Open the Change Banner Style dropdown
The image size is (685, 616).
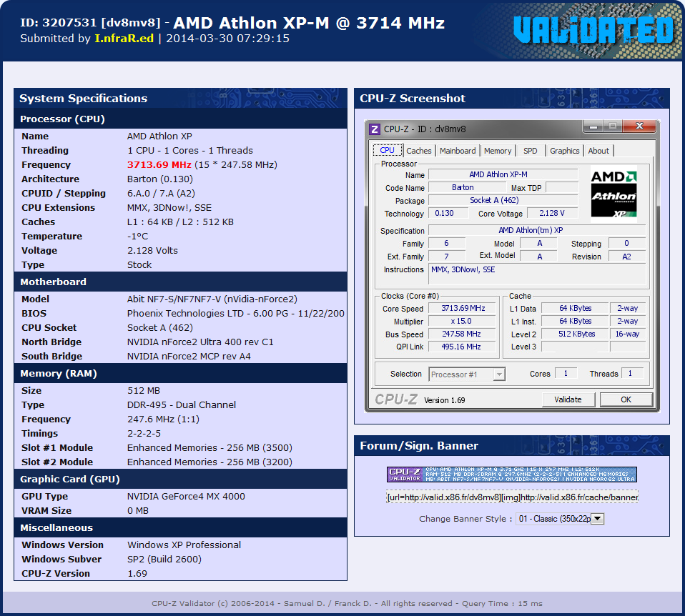(x=560, y=519)
